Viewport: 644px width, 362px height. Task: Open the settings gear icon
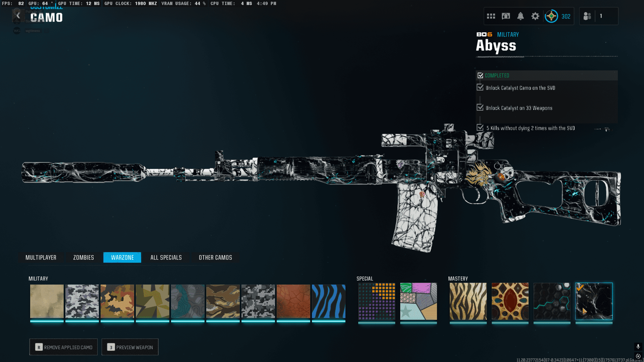click(x=535, y=16)
